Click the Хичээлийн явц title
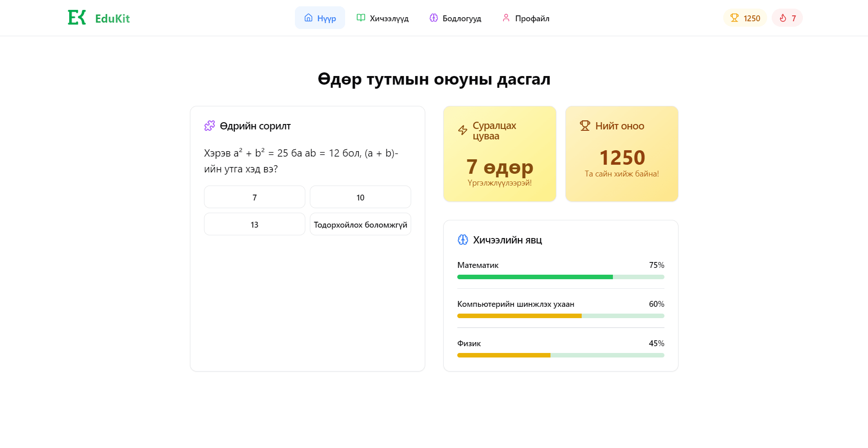Screen dimensions: 868x448 [508, 240]
